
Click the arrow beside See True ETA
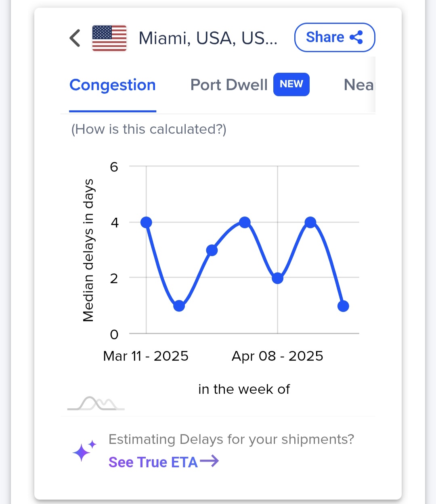pyautogui.click(x=210, y=461)
